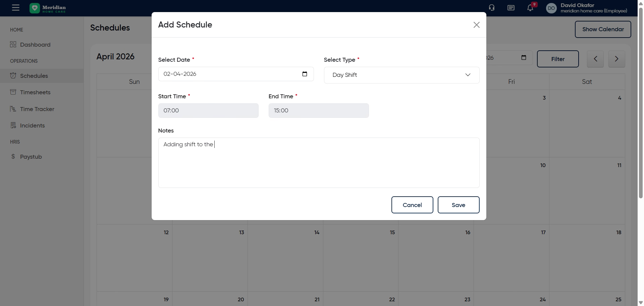Open calendar picker in Select Date field
This screenshot has height=306, width=644.
pos(305,74)
